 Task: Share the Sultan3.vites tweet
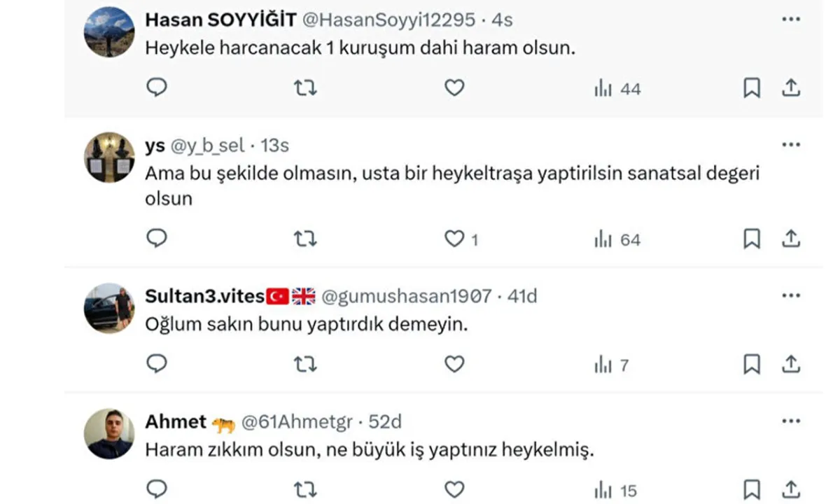[x=790, y=364]
